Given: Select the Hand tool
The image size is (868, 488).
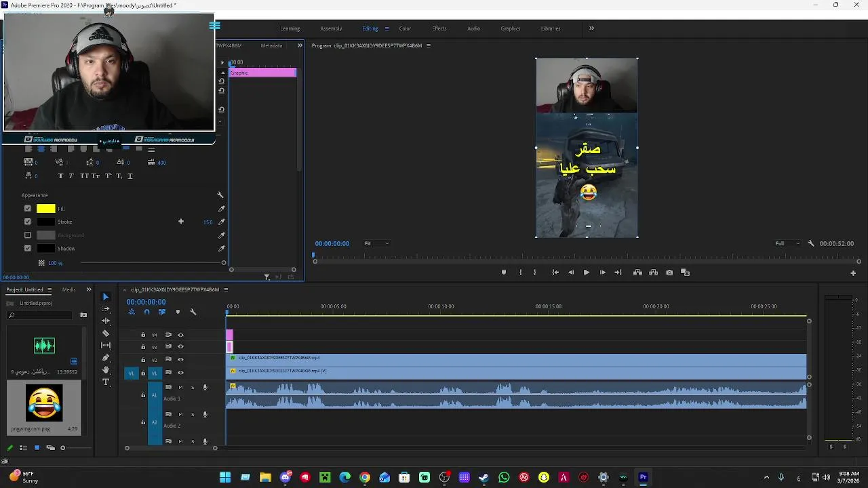Looking at the screenshot, I should [x=105, y=370].
